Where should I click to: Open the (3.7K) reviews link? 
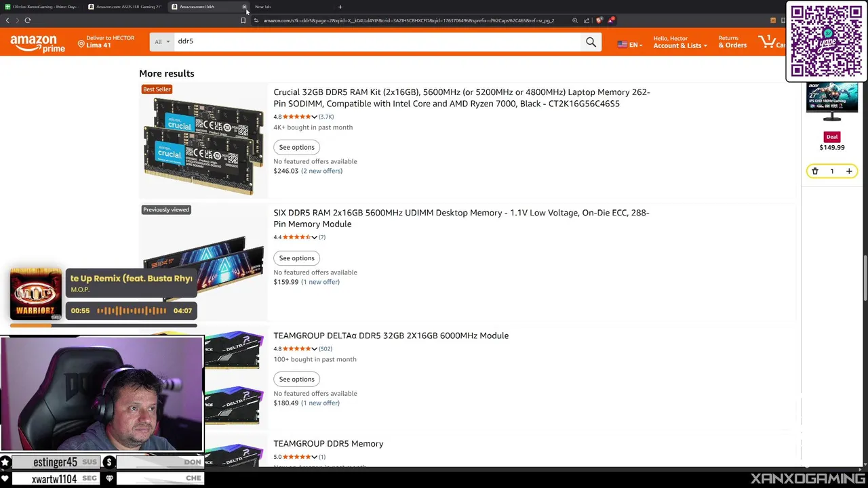tap(326, 117)
